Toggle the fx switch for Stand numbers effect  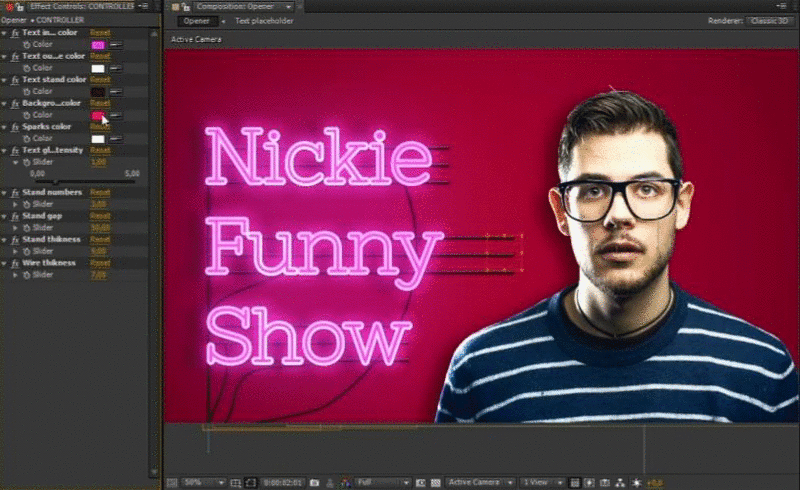(x=15, y=192)
